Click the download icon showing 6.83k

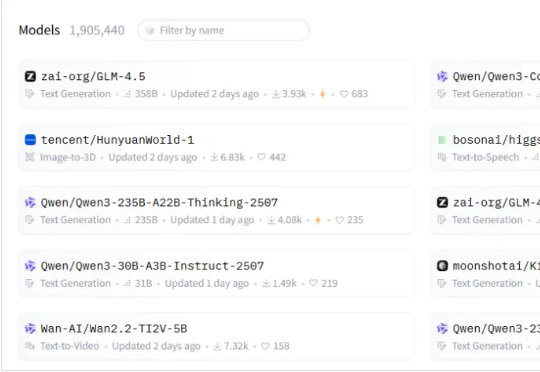tap(214, 157)
